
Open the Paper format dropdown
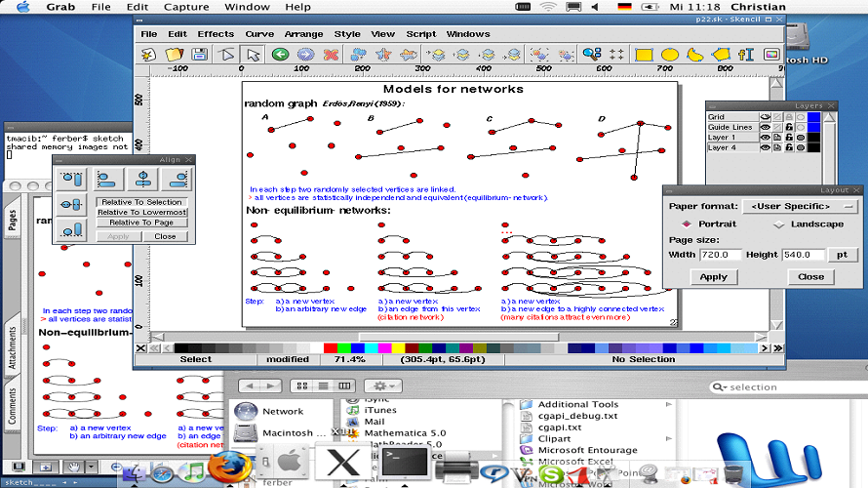(799, 207)
